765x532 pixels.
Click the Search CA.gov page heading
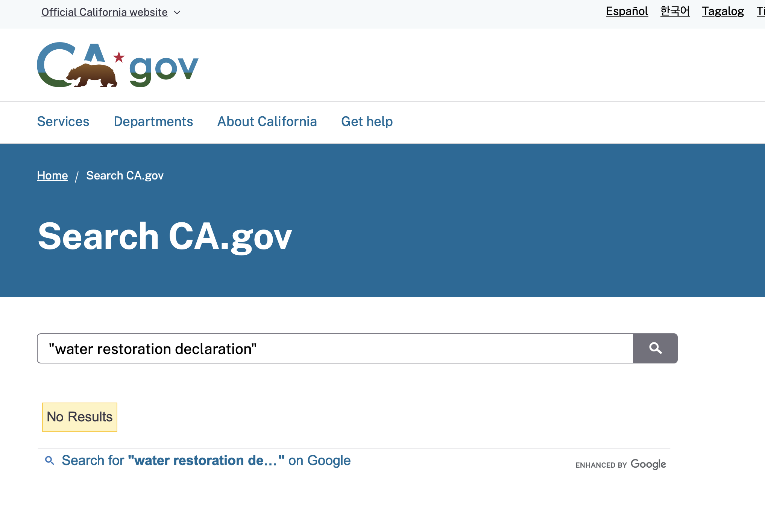tap(165, 236)
